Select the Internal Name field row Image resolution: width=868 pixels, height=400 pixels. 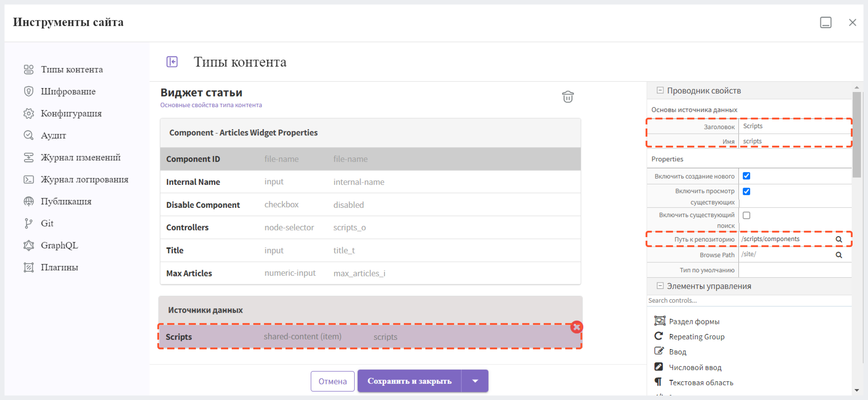370,182
